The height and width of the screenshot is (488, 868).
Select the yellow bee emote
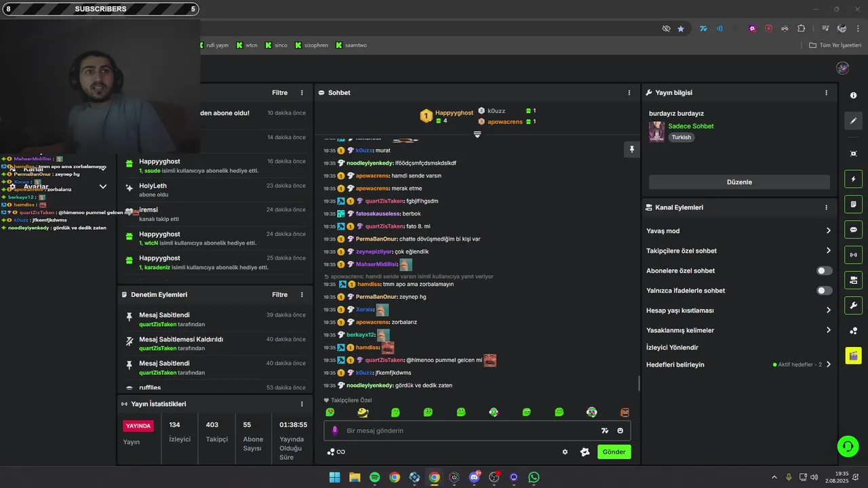363,412
